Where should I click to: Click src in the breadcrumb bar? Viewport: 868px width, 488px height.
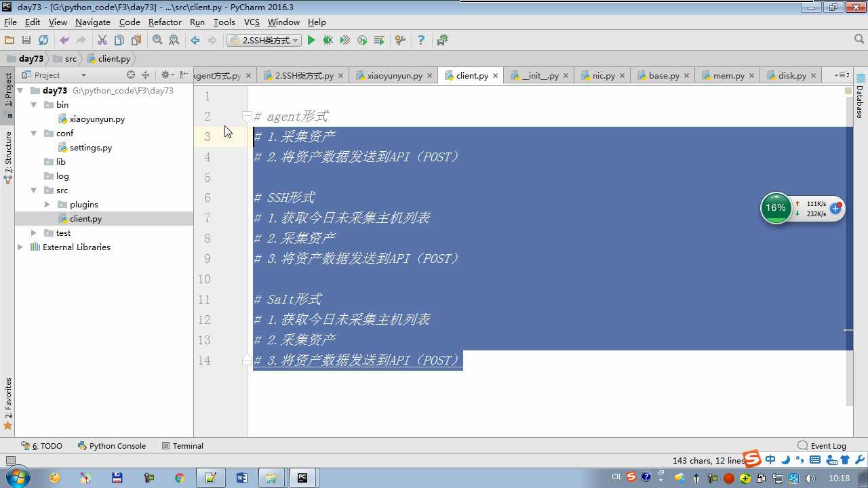(x=71, y=59)
